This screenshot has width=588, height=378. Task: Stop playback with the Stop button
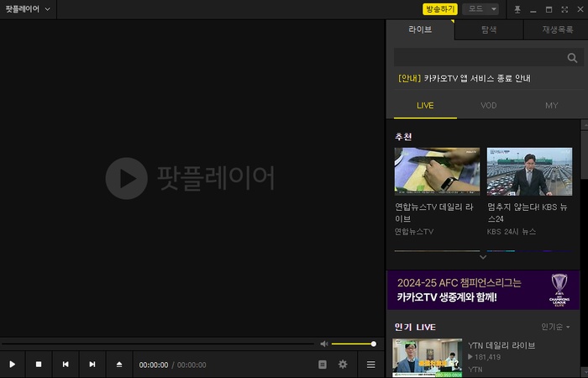click(39, 364)
